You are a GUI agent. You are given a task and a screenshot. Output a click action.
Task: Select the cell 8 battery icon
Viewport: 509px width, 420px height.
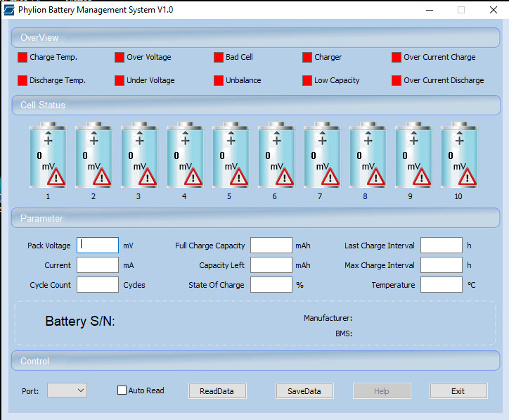[x=367, y=155]
